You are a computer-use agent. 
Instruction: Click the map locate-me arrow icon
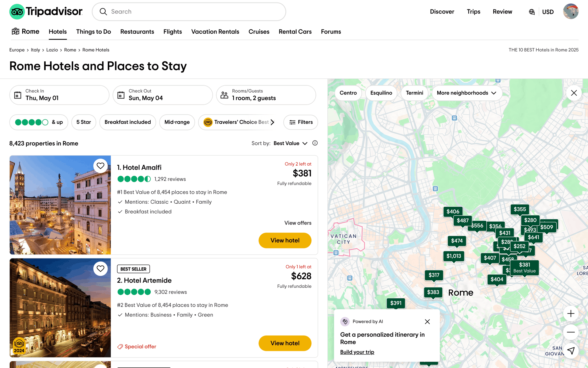tap(571, 351)
